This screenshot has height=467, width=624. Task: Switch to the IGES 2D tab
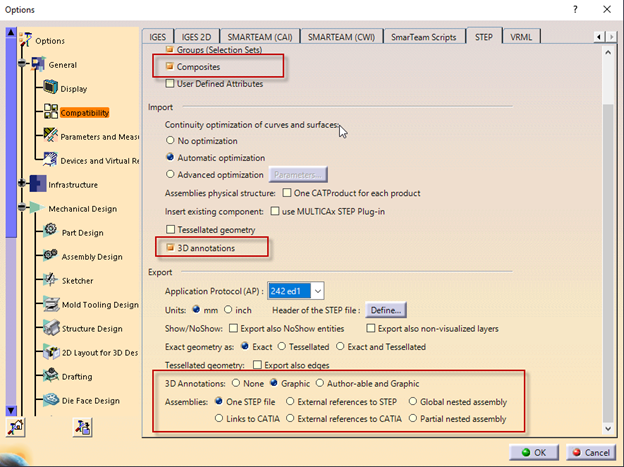197,36
